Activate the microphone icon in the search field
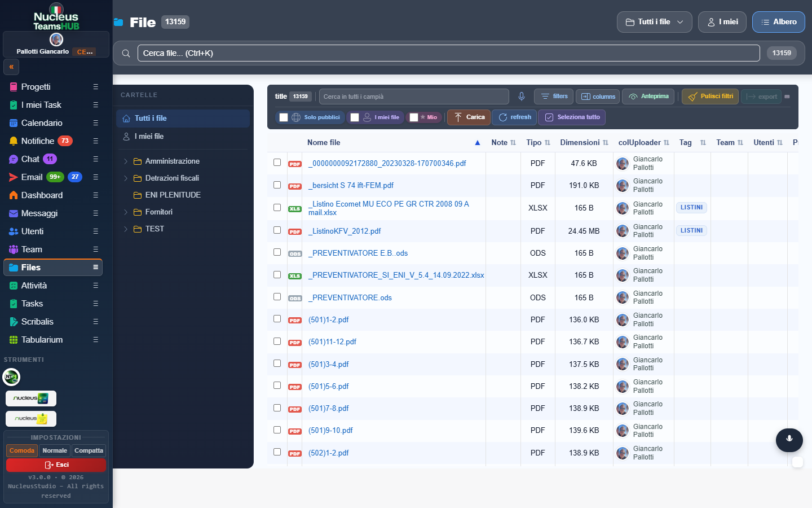The image size is (812, 508). pyautogui.click(x=522, y=97)
